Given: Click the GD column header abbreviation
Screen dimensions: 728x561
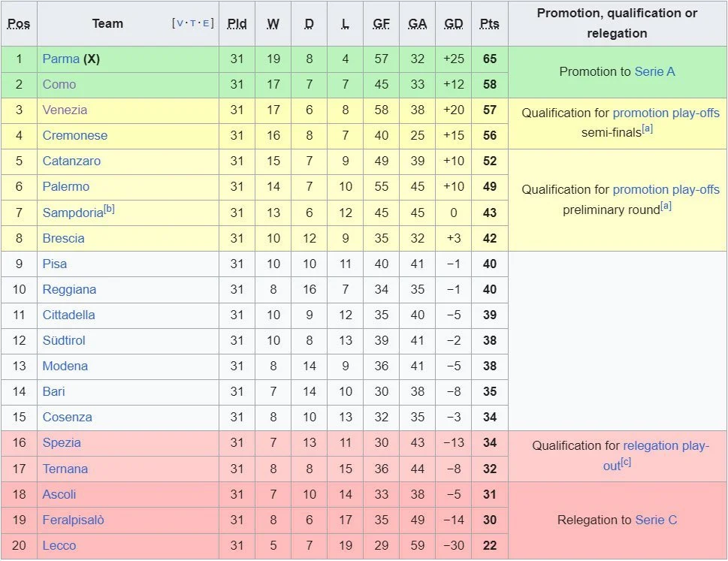Looking at the screenshot, I should pyautogui.click(x=454, y=23).
